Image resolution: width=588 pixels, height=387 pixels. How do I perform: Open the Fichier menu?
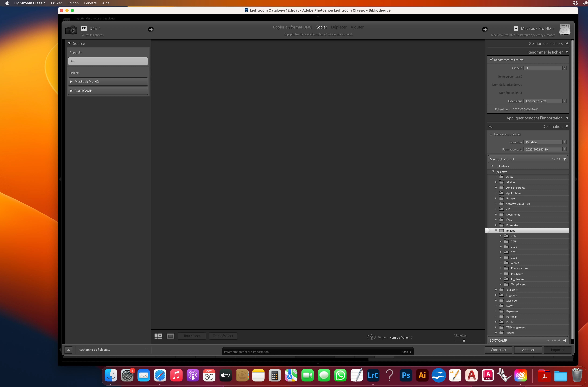(56, 3)
